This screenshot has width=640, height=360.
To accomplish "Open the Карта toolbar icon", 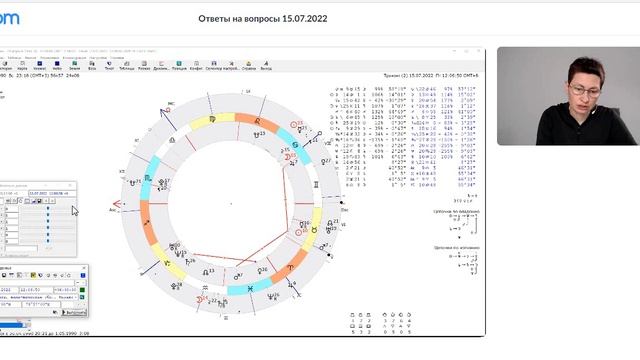I will tap(22, 66).
